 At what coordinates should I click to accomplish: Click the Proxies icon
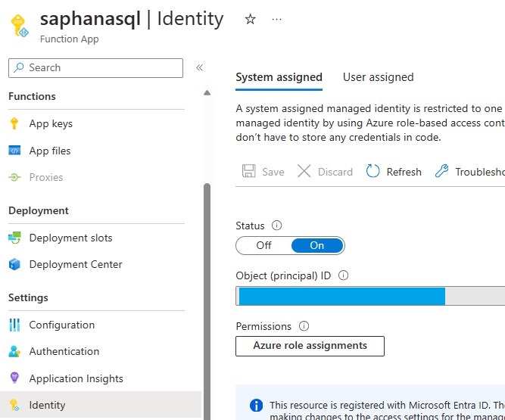[14, 177]
